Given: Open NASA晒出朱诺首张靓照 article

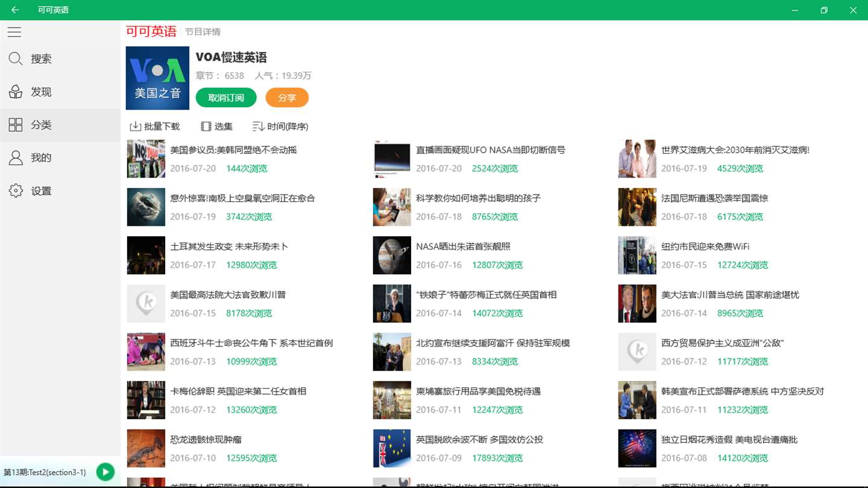Looking at the screenshot, I should click(x=463, y=246).
